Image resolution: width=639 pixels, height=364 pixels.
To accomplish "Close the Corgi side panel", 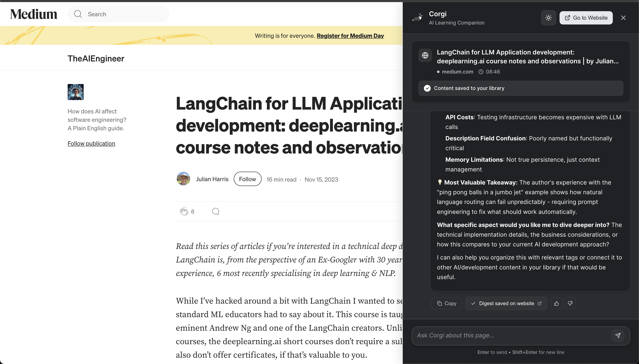I will pyautogui.click(x=623, y=18).
